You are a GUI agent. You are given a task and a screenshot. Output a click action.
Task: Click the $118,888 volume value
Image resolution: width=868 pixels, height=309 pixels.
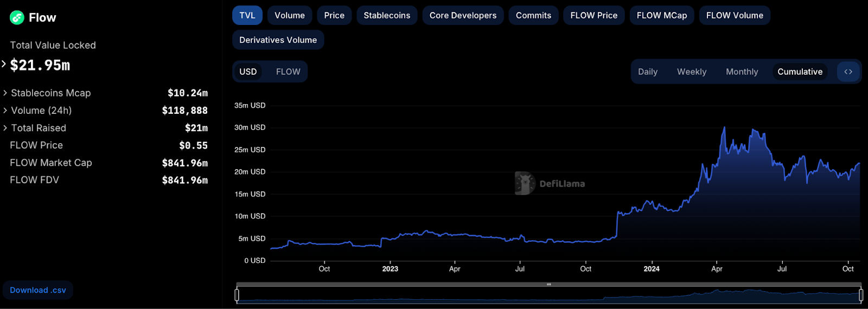pos(185,110)
